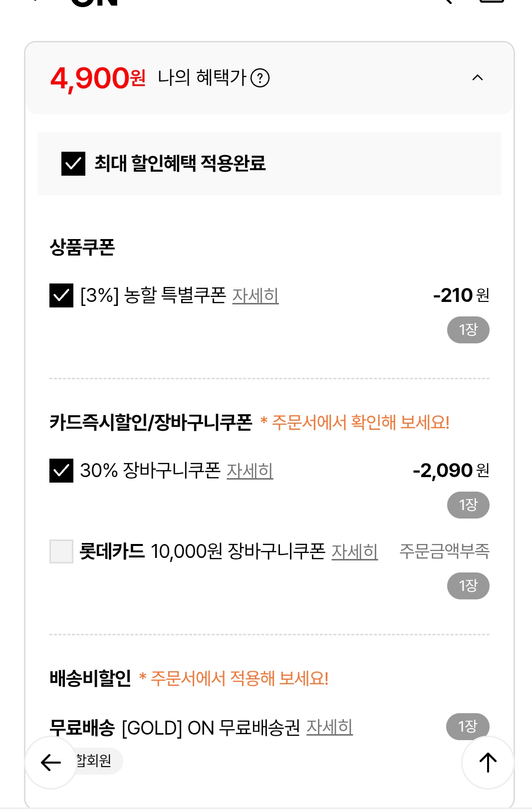Tap the floating back arrow button
This screenshot has height=812, width=532.
click(x=51, y=762)
